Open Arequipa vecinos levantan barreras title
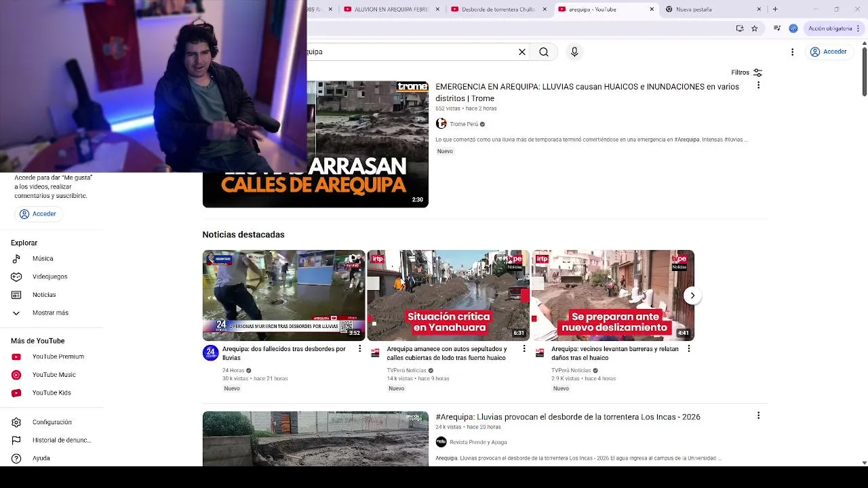Screen dimensions: 868x488 (615, 353)
